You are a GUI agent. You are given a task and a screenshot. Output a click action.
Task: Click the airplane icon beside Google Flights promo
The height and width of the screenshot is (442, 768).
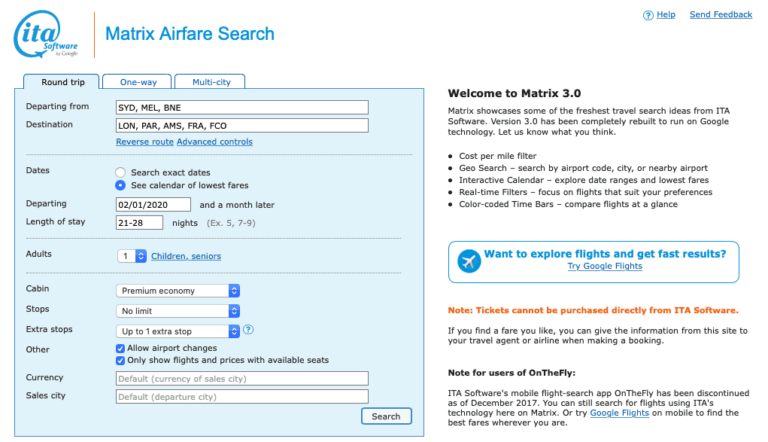point(469,261)
